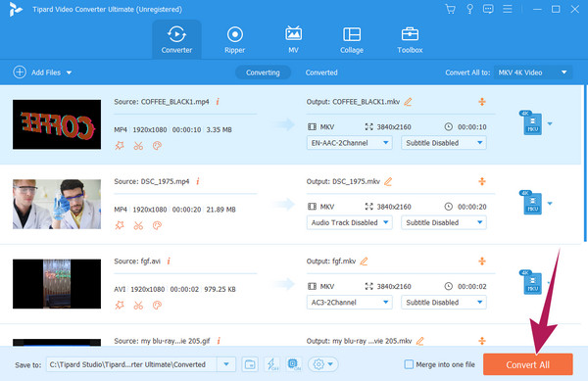
Task: Rename output COFFEE_BLACK1.mkv with pencil icon
Action: [408, 102]
